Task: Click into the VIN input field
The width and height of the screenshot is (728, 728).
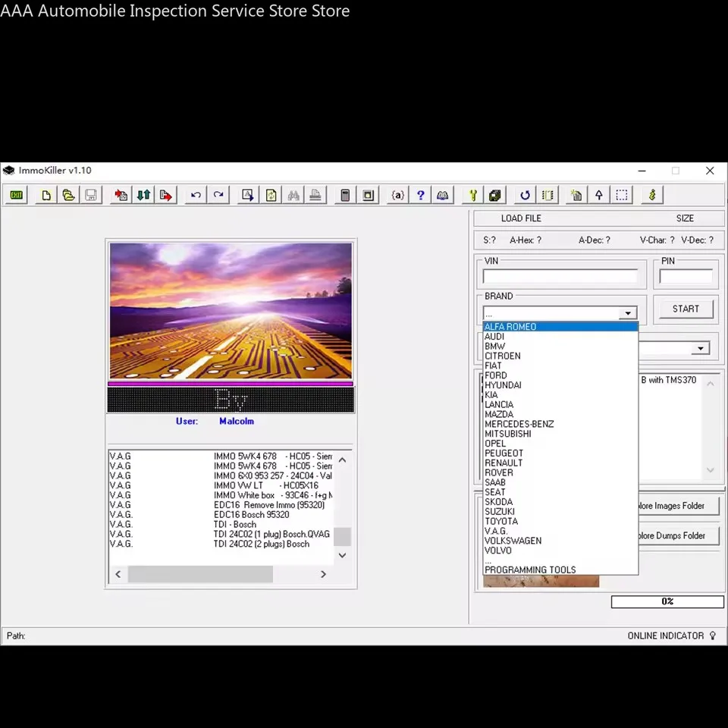Action: pyautogui.click(x=560, y=277)
